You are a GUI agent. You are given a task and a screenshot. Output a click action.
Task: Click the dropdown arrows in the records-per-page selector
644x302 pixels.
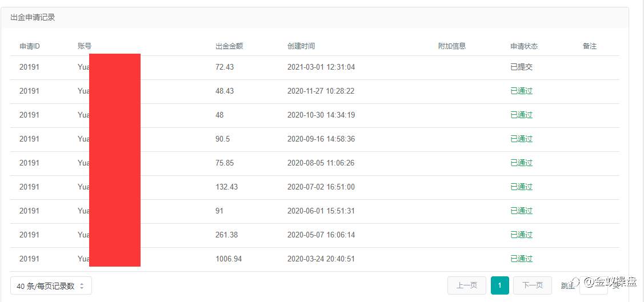tap(82, 286)
